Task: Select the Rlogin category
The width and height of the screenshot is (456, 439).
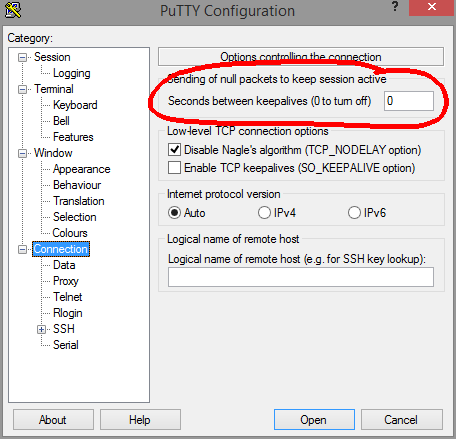Action: tap(68, 313)
